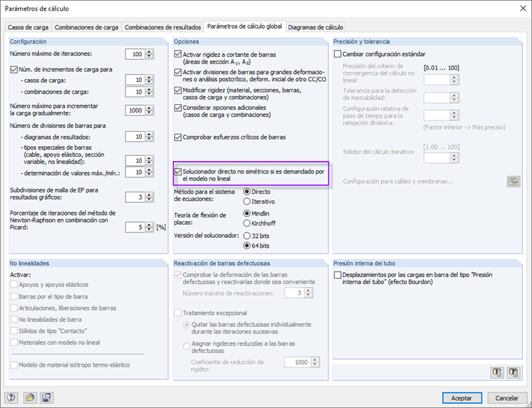
Task: Close the Parámetros de cálculo dialog
Action: click(x=523, y=8)
